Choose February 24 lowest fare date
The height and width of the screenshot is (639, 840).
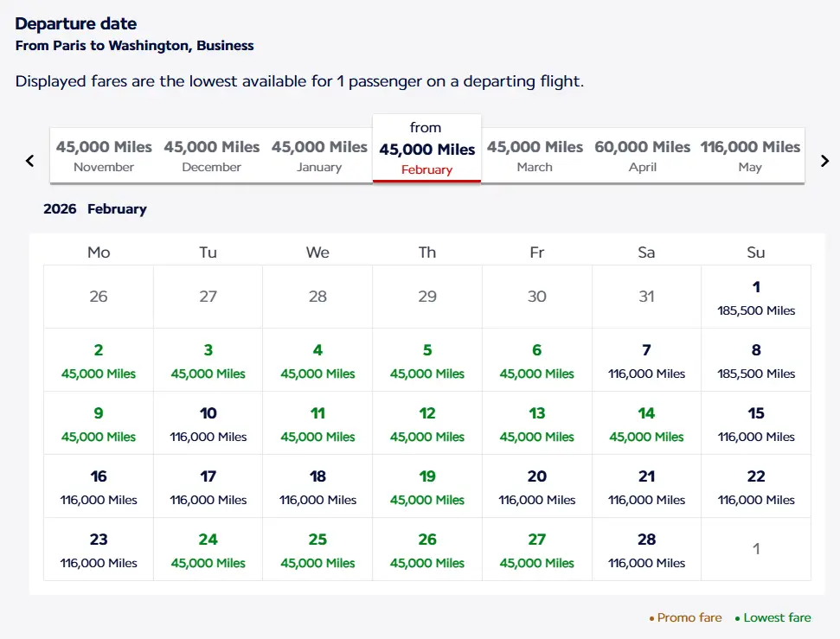pos(208,550)
